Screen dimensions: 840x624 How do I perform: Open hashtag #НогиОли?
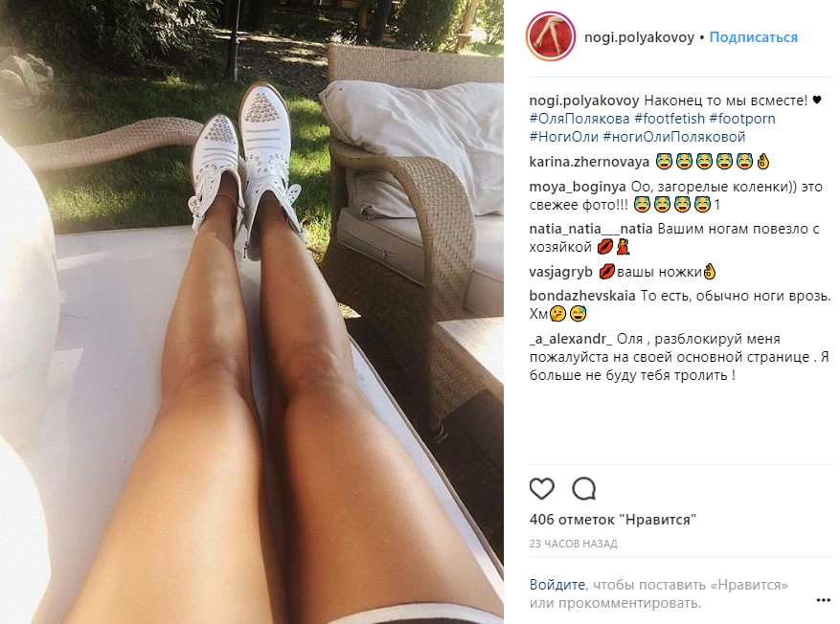(563, 137)
